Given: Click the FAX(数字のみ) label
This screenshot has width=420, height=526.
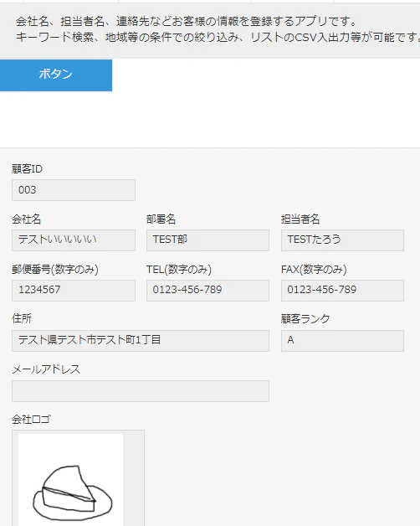Looking at the screenshot, I should pos(314,269).
